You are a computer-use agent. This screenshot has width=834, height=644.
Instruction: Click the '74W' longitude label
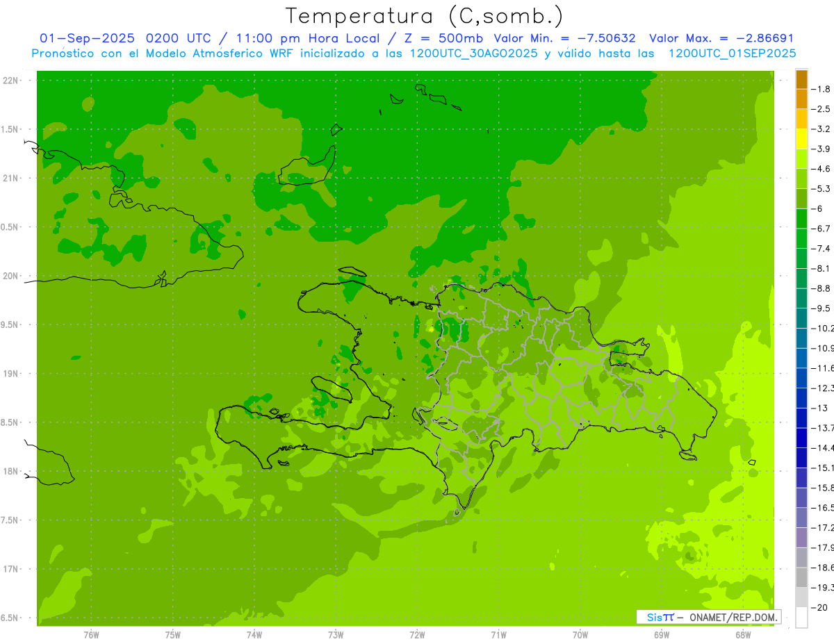[x=254, y=635]
